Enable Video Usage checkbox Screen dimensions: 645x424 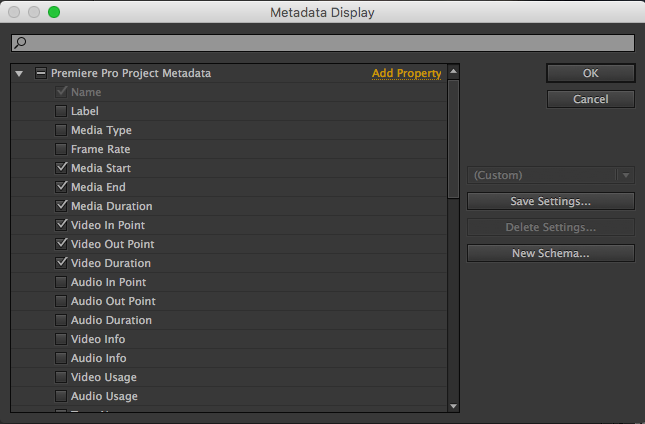click(x=61, y=377)
